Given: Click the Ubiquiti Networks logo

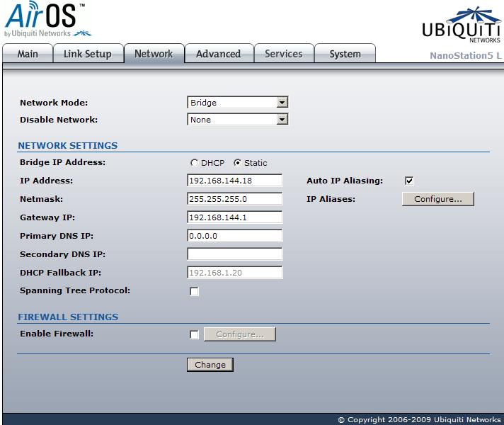Looking at the screenshot, I should (461, 25).
